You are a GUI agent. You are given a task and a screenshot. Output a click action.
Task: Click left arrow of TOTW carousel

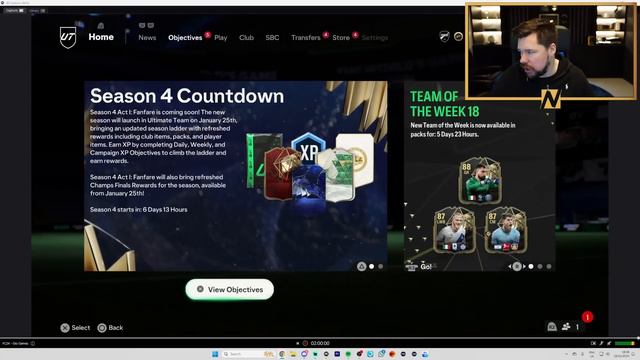click(510, 267)
